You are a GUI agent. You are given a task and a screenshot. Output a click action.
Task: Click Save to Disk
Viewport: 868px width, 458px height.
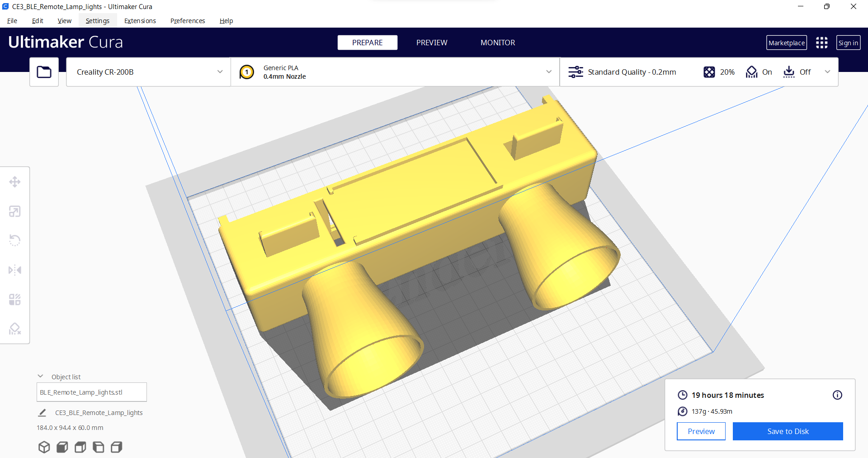point(788,431)
